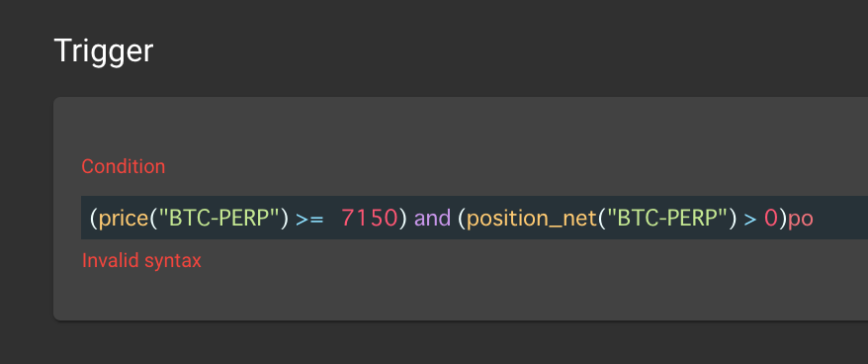Place cursor on the 7150 value

[369, 219]
